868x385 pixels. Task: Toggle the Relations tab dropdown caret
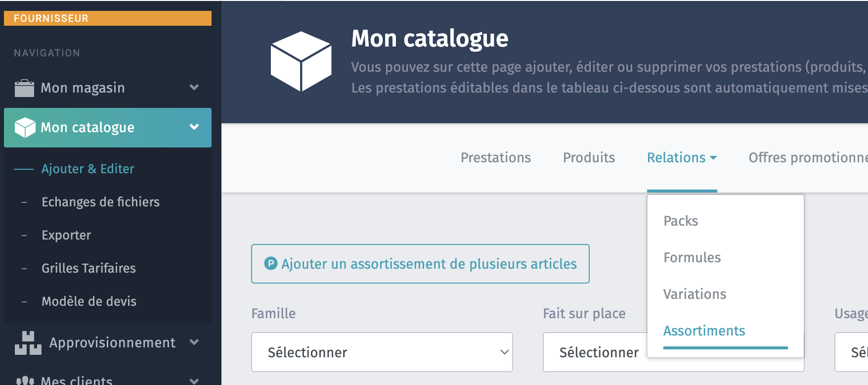point(713,158)
